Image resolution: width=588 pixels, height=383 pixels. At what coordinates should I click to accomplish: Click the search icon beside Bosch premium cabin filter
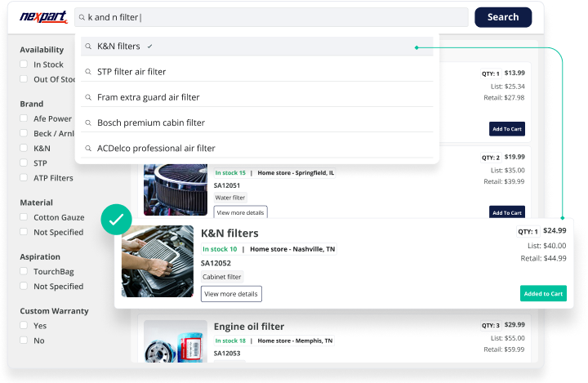point(88,122)
